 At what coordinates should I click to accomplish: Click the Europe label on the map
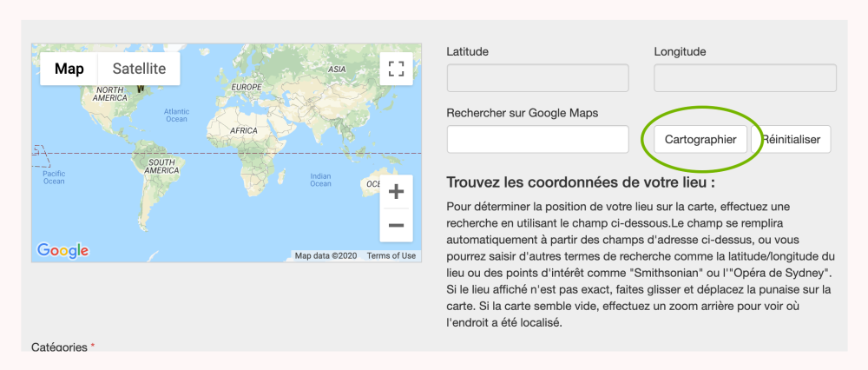tap(247, 87)
